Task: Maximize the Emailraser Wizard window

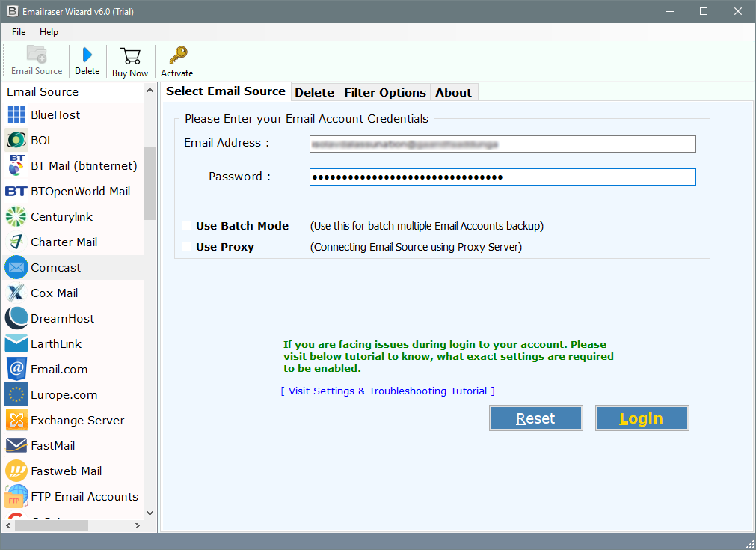Action: [x=704, y=11]
